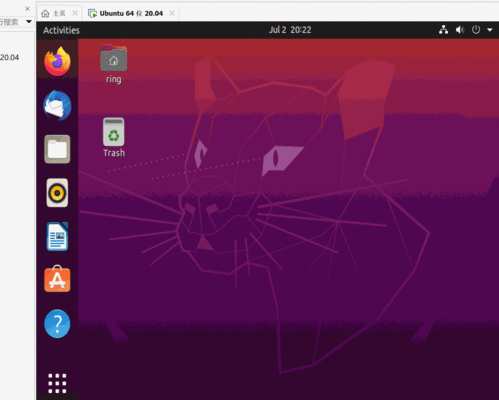Expand the system menu arrow in the top bar
The image size is (499, 400).
point(490,30)
